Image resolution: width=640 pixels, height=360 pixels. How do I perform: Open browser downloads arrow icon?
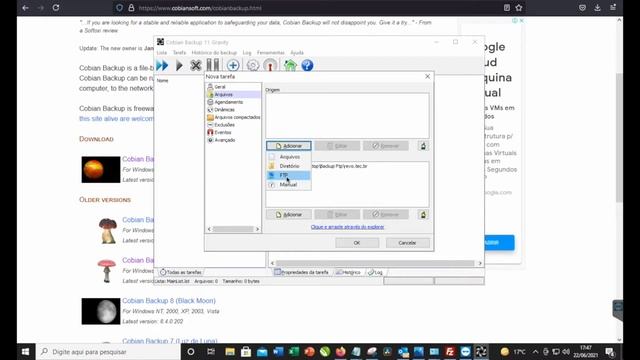click(x=598, y=8)
